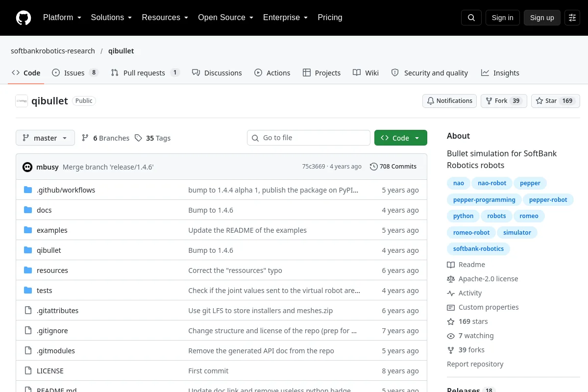588x392 pixels.
Task: Open the commit history clock icon
Action: pos(374,167)
